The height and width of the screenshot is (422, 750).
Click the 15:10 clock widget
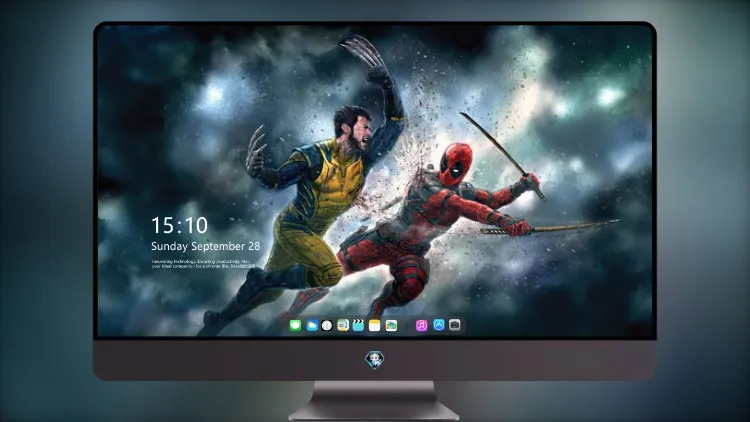(x=179, y=225)
